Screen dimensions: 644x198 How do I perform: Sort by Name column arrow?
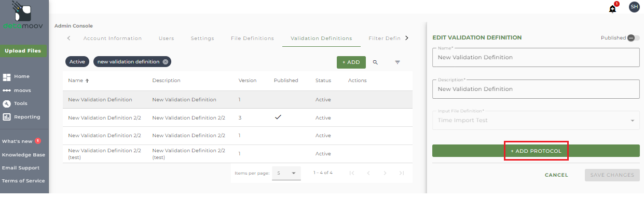pyautogui.click(x=87, y=81)
